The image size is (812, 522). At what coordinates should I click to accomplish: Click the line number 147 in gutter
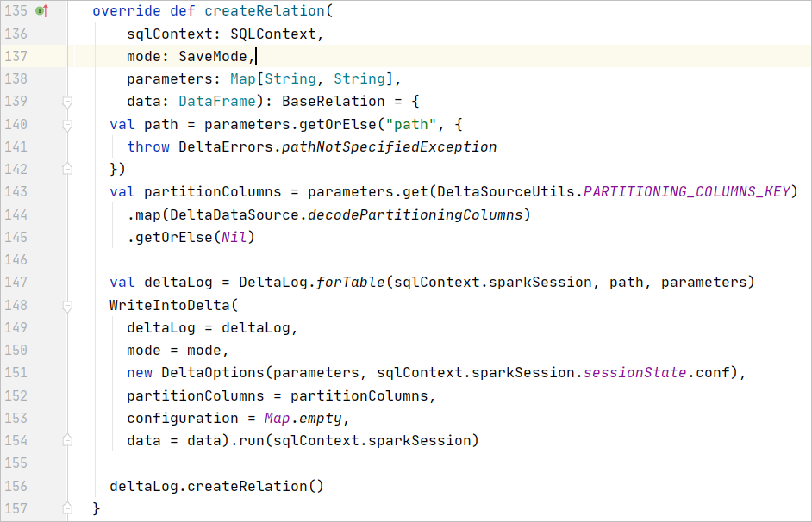coord(16,282)
